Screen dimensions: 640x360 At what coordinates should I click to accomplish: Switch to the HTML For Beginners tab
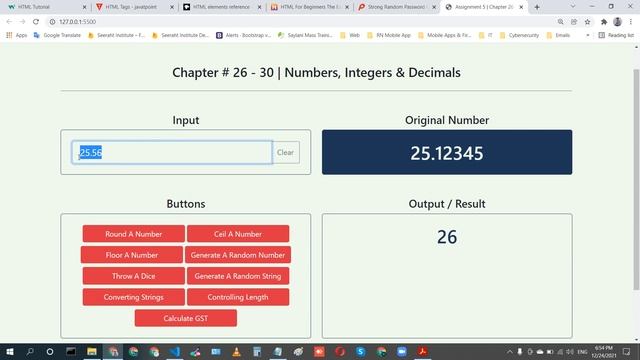pos(309,7)
